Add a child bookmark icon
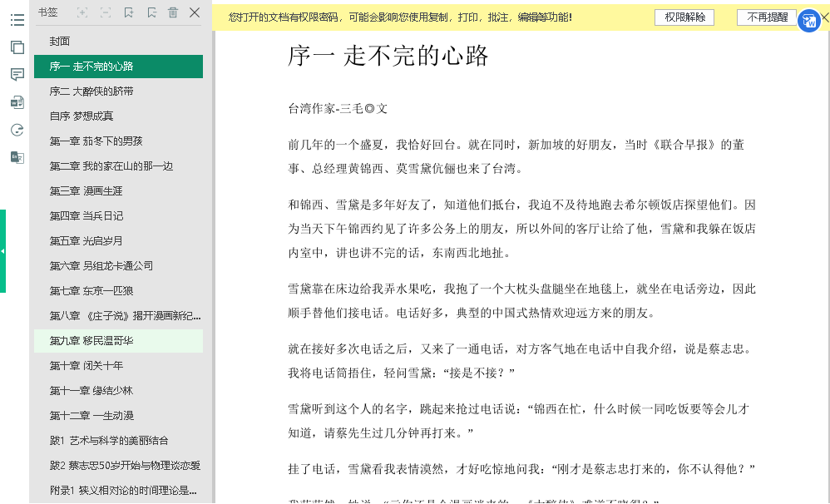 coord(152,12)
